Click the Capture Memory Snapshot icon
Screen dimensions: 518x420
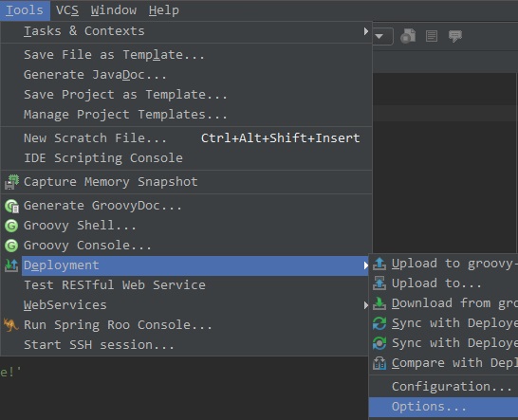pyautogui.click(x=12, y=182)
